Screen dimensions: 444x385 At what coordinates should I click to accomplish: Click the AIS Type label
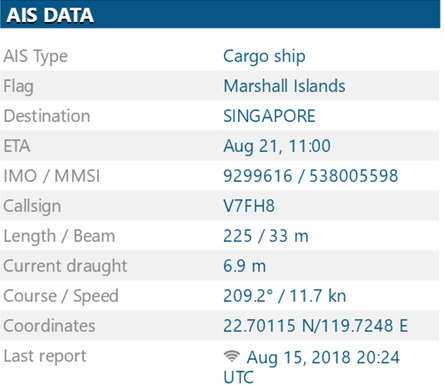(36, 56)
